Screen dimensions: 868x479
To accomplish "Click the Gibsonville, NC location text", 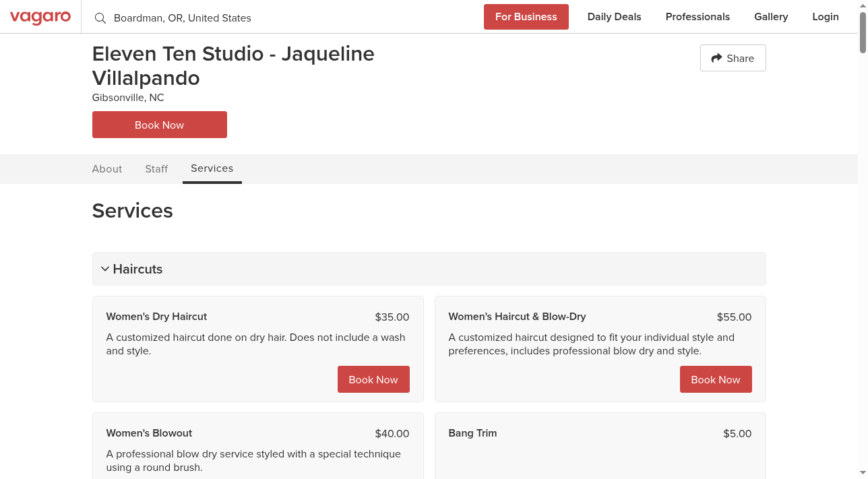I will tap(128, 98).
